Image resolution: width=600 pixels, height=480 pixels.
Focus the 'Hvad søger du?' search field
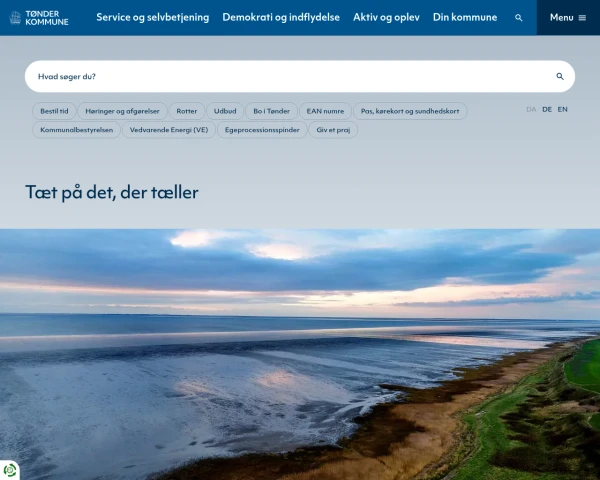point(300,76)
